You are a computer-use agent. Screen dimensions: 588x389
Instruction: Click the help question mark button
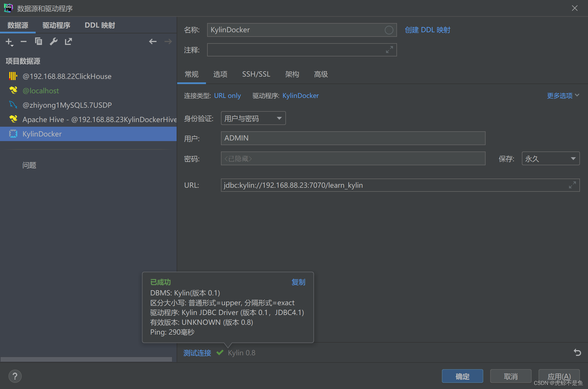pyautogui.click(x=15, y=376)
